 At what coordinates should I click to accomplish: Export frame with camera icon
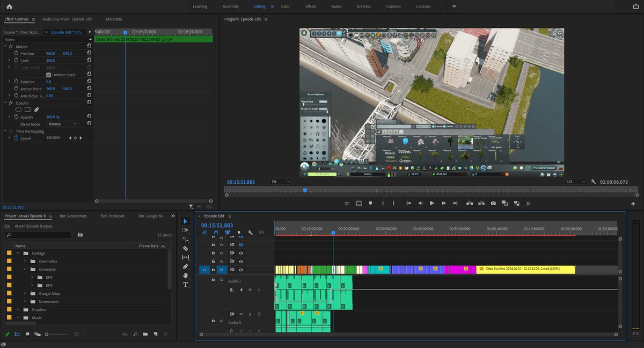[x=493, y=203]
